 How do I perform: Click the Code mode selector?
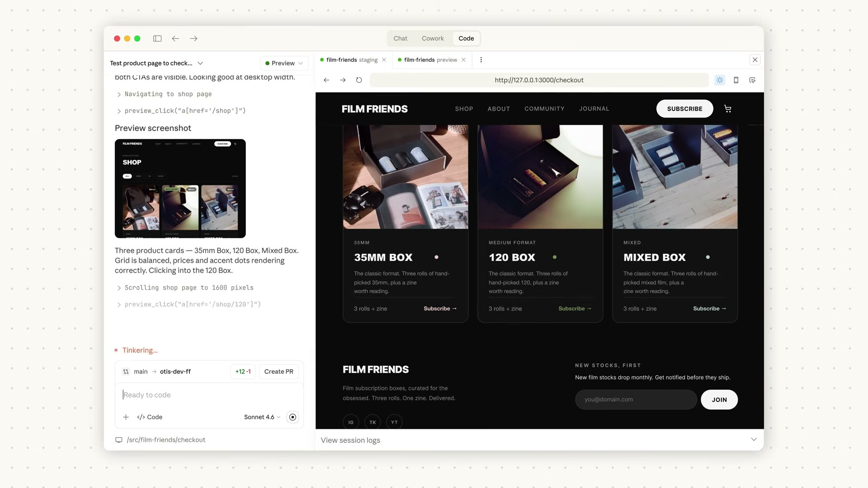pyautogui.click(x=150, y=417)
